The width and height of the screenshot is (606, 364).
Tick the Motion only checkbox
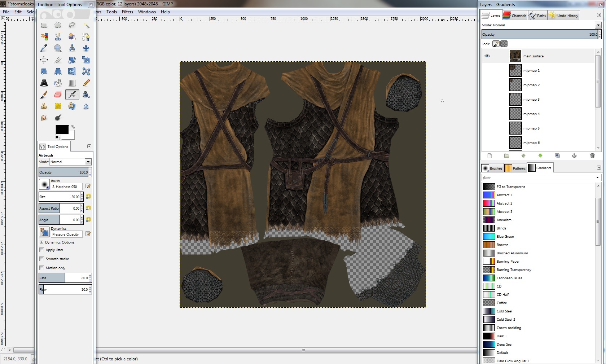pos(42,268)
